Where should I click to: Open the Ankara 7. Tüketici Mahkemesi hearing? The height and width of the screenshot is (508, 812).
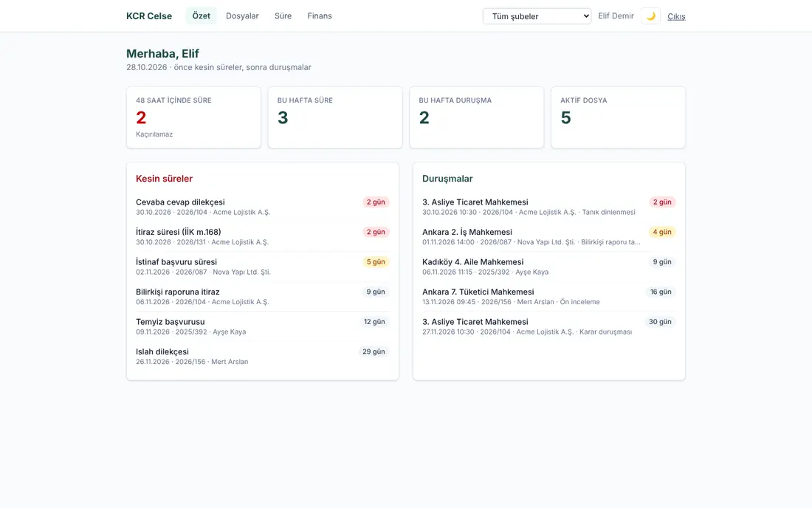(549, 297)
